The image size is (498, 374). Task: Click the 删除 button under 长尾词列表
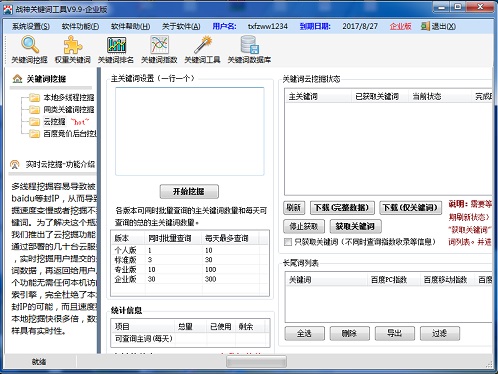pyautogui.click(x=350, y=333)
